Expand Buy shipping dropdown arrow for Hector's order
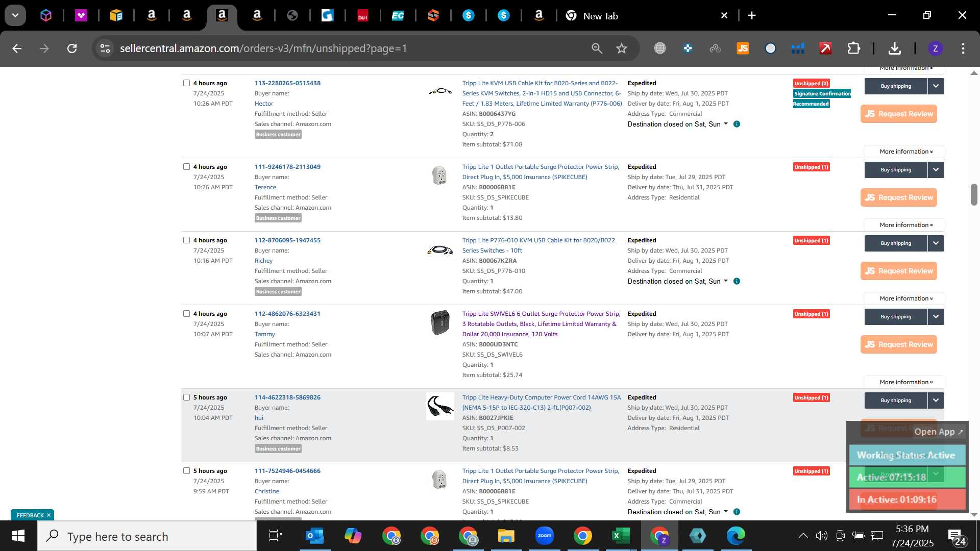 coord(936,86)
